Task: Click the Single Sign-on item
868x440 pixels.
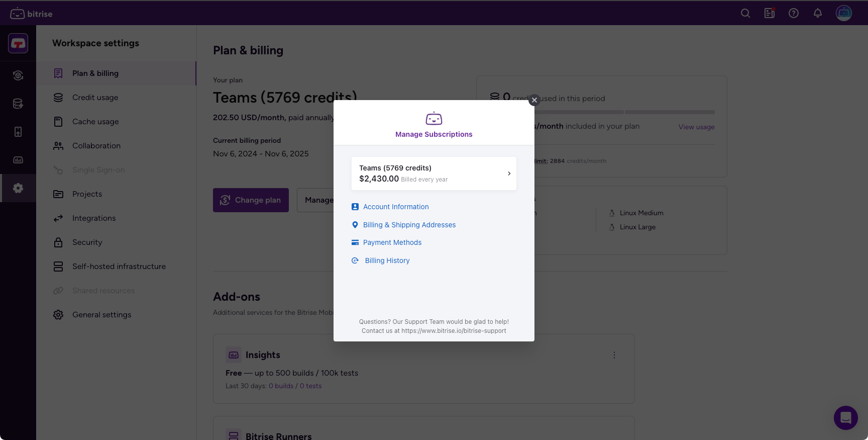Action: pos(116,170)
